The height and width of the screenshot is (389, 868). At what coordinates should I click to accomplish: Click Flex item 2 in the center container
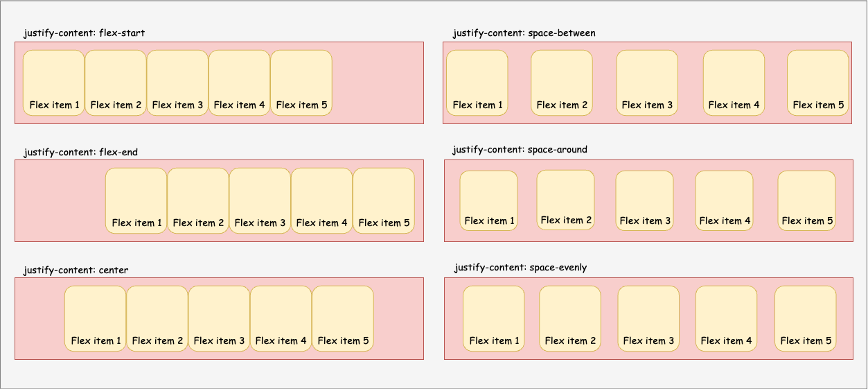[x=157, y=318]
